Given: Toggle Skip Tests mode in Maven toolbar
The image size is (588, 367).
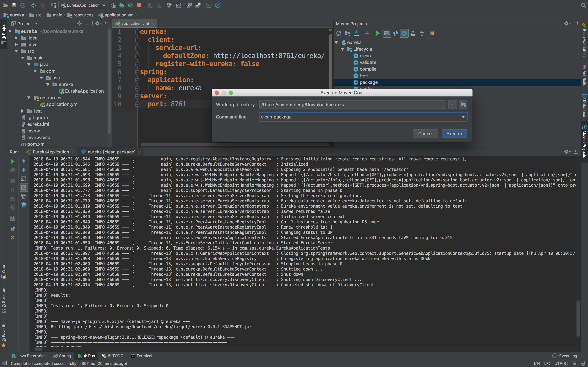Looking at the screenshot, I should 404,33.
